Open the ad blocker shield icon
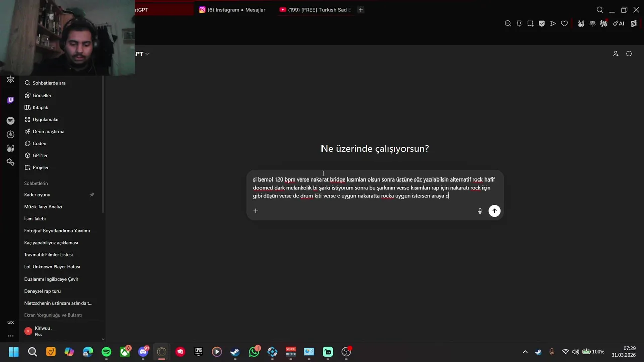The width and height of the screenshot is (644, 362). pos(542,24)
